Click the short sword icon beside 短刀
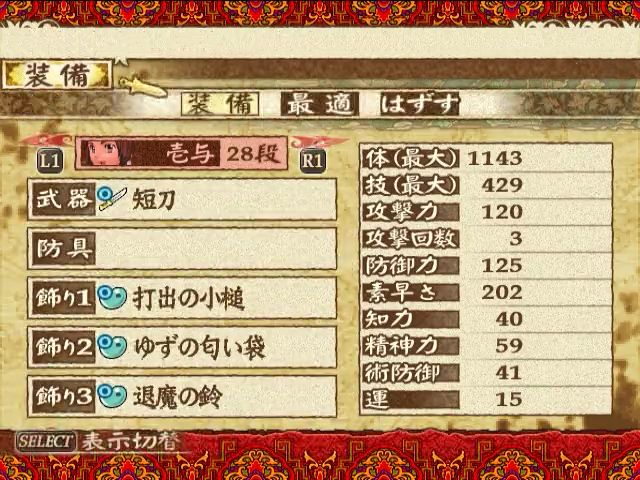 (x=112, y=198)
